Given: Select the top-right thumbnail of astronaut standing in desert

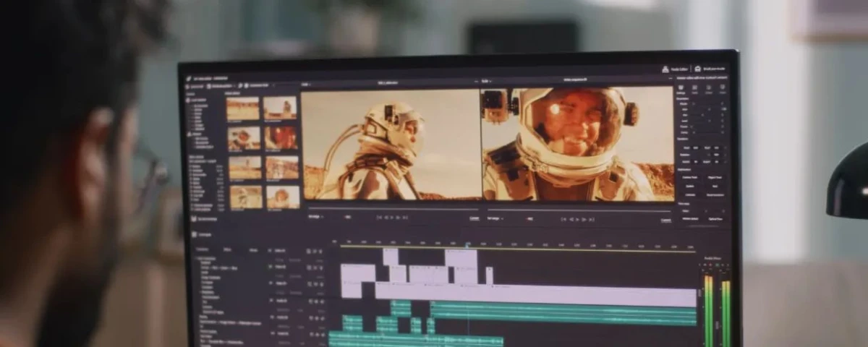Looking at the screenshot, I should coord(281,108).
